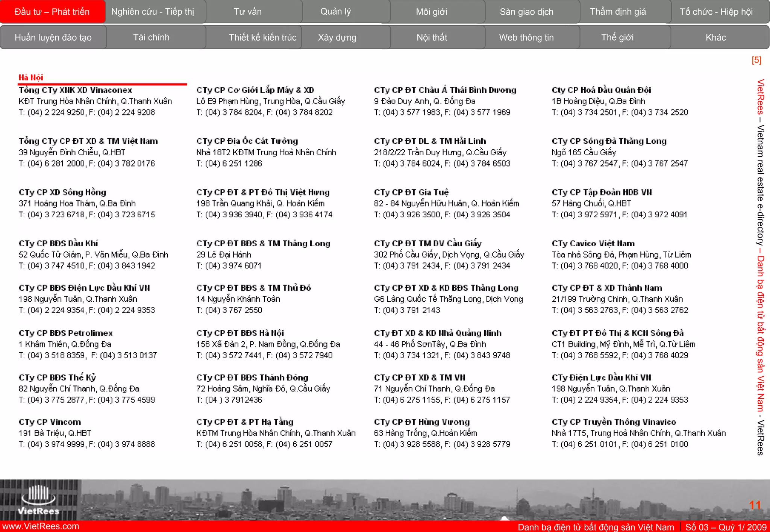The image size is (770, 532).
Task: Click CTy CP Tập Đoàn HDB VN
Action: 602,192
